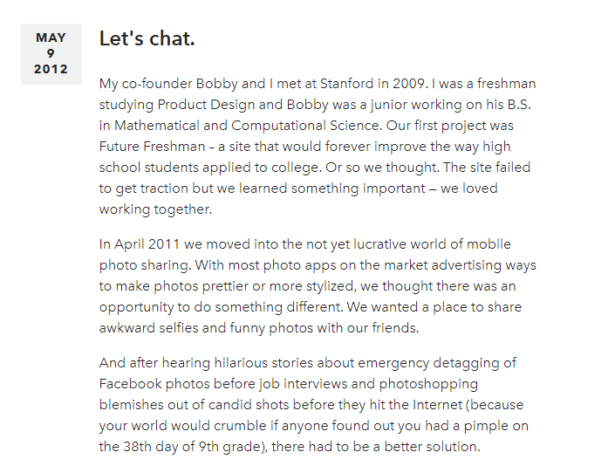Click "In April 2011" paragraph start
This screenshot has height=466, width=608.
pyautogui.click(x=139, y=244)
